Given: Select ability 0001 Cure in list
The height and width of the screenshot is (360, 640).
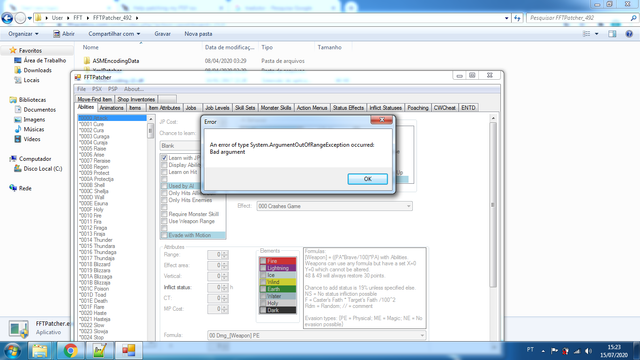Looking at the screenshot, I should coord(91,124).
